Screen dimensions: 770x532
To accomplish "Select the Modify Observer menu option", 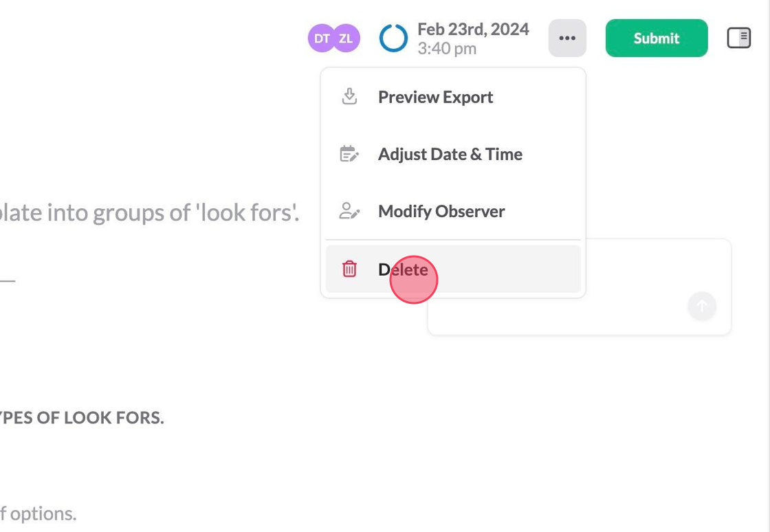I will pos(441,211).
